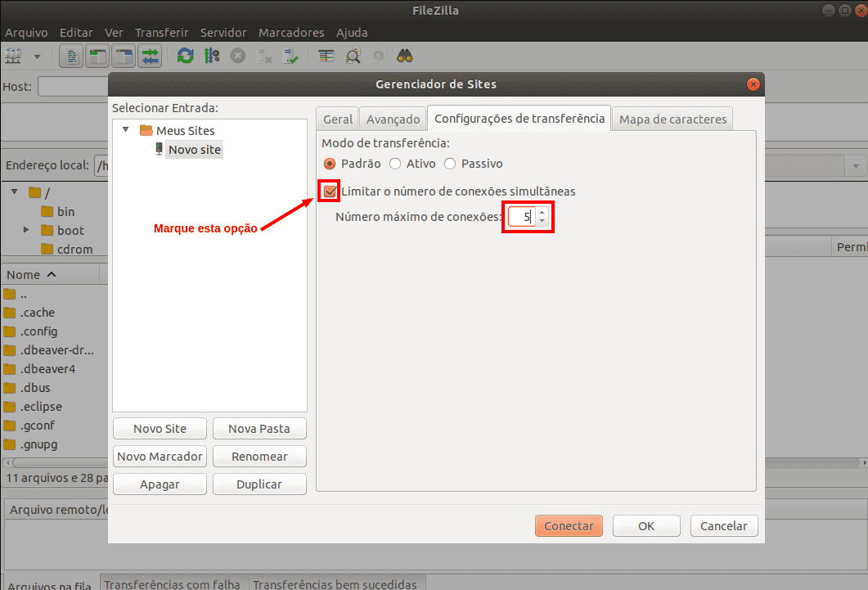Close the Gerenciador de Sites dialog
The height and width of the screenshot is (590, 868).
[753, 84]
